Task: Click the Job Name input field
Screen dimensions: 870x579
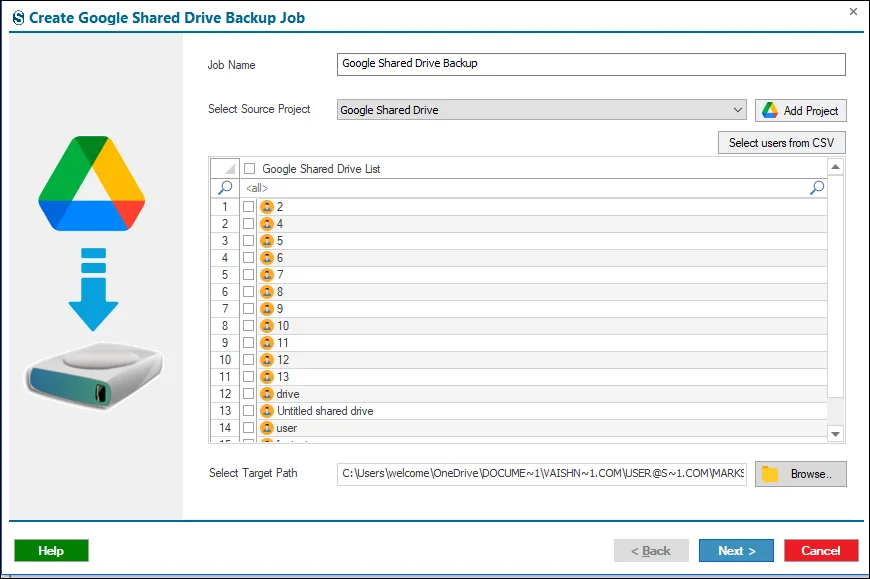Action: 591,64
